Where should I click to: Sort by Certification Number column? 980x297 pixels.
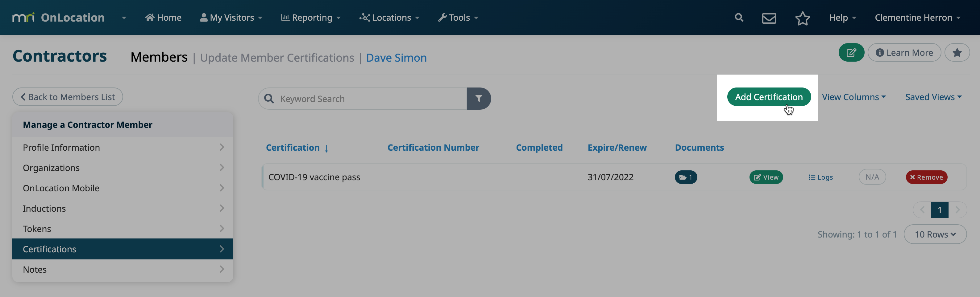pyautogui.click(x=433, y=147)
